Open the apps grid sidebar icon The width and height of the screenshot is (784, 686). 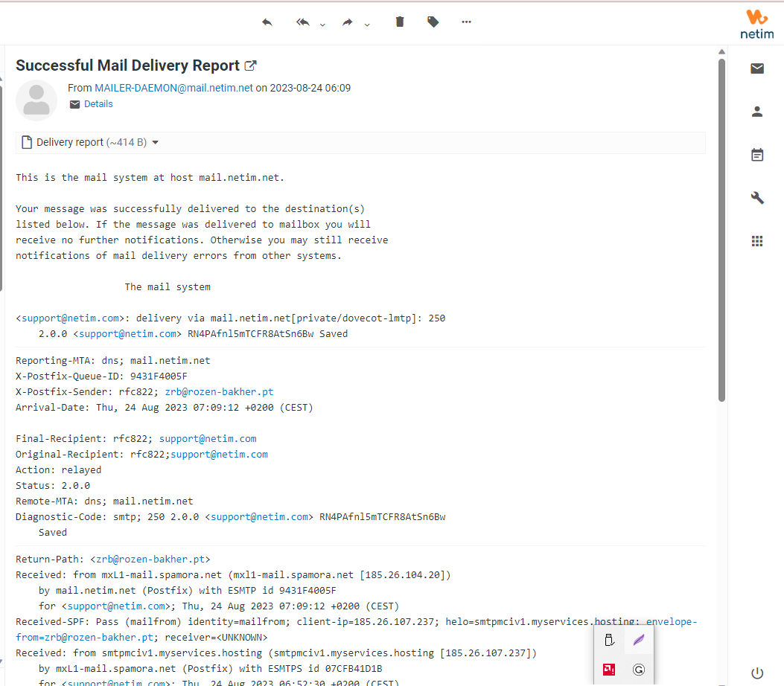(x=757, y=241)
